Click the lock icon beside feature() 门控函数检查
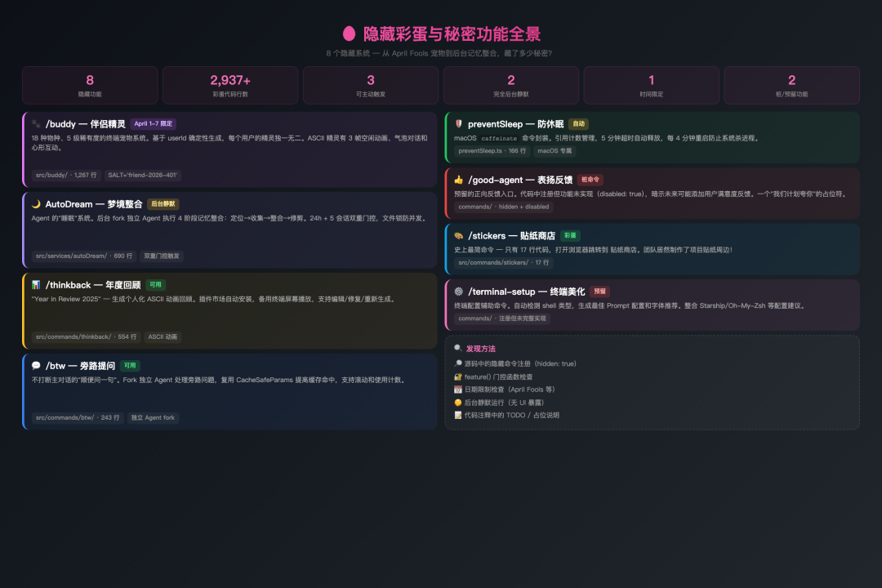Image resolution: width=882 pixels, height=588 pixels. [458, 377]
